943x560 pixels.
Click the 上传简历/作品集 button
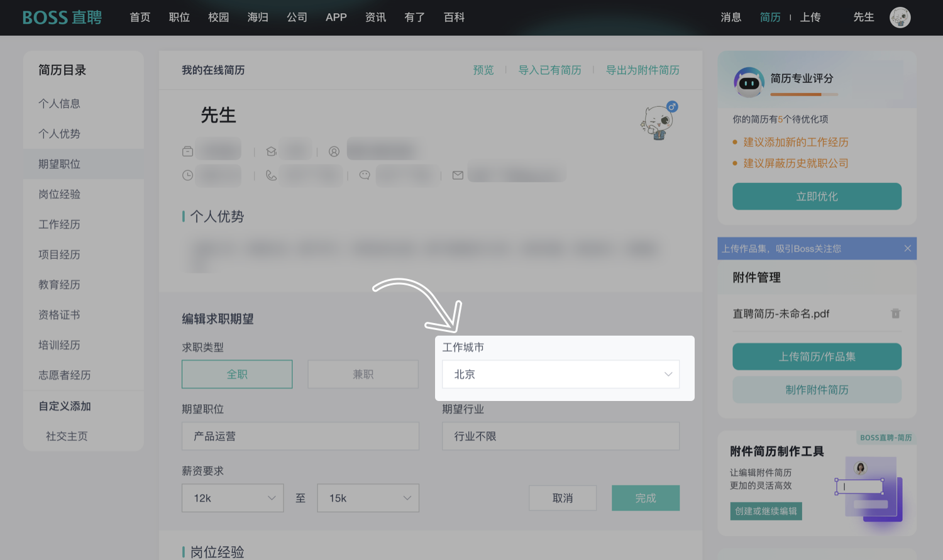coord(817,356)
